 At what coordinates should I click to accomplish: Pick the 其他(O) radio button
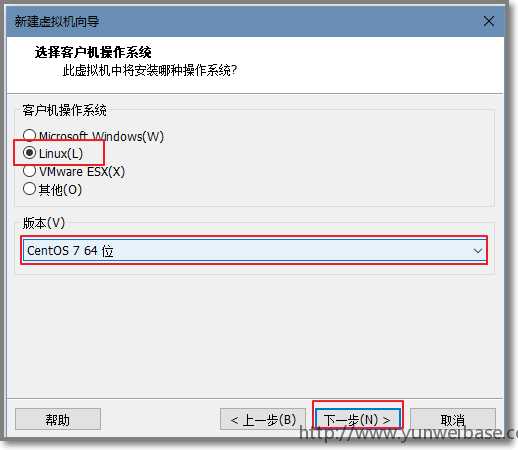point(29,189)
